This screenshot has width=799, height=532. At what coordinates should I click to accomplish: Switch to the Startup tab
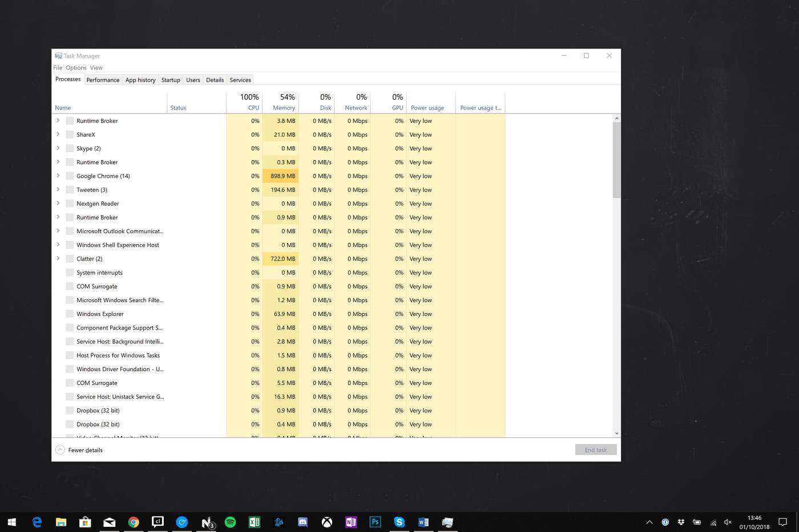[x=171, y=80]
